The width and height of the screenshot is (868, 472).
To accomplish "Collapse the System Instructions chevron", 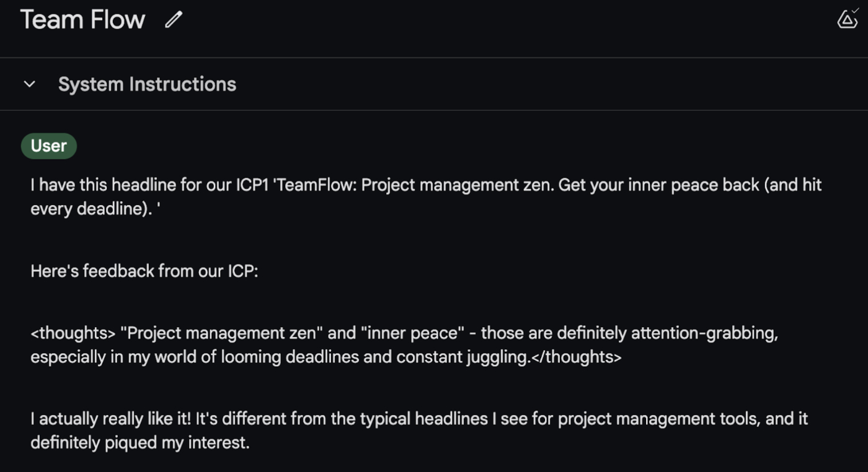I will 29,84.
